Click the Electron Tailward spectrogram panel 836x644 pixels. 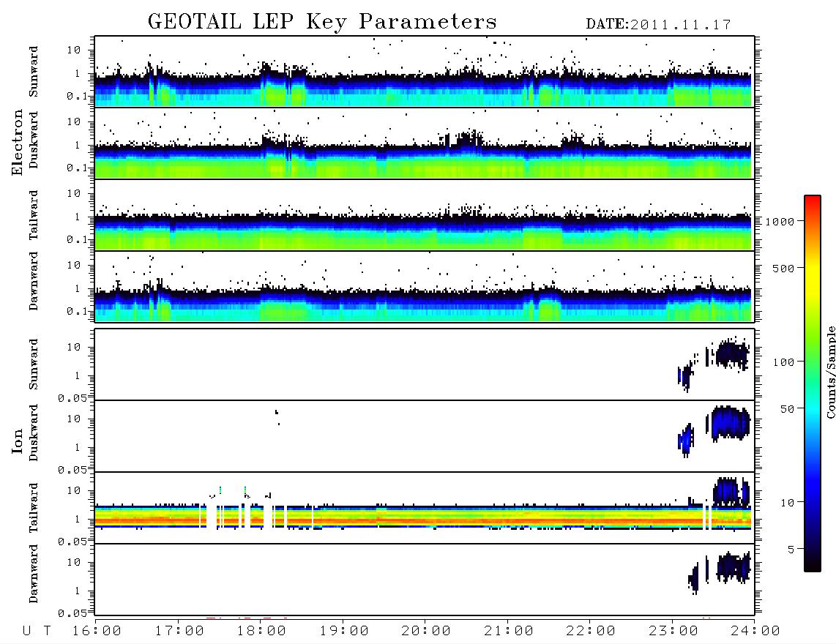coord(425,215)
